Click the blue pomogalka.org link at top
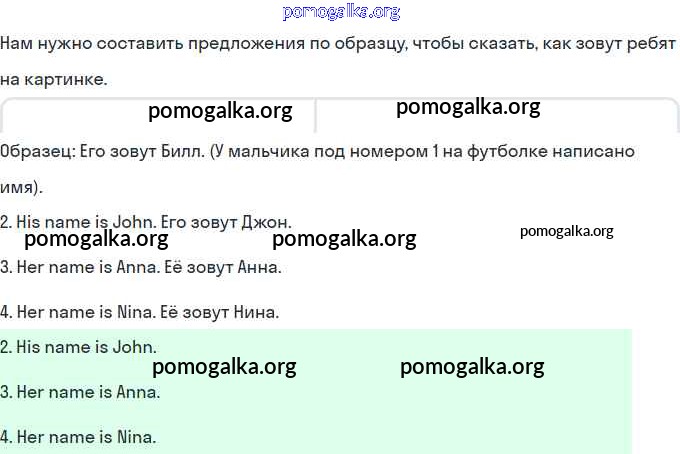 point(341,12)
